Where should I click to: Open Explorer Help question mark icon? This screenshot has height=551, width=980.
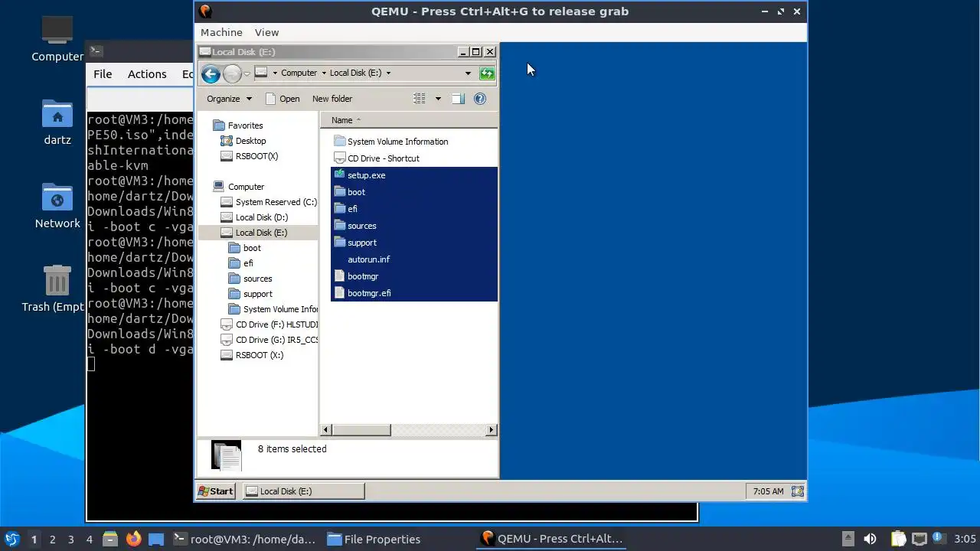pos(480,99)
